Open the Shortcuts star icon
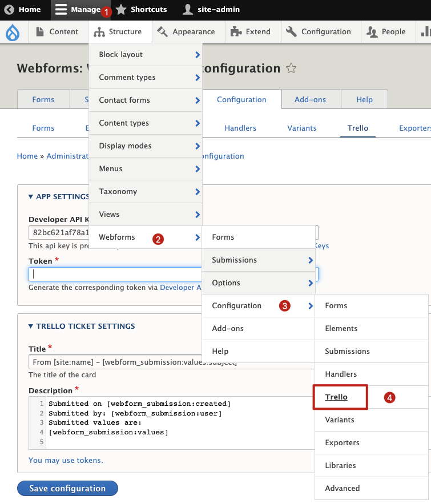 [120, 9]
